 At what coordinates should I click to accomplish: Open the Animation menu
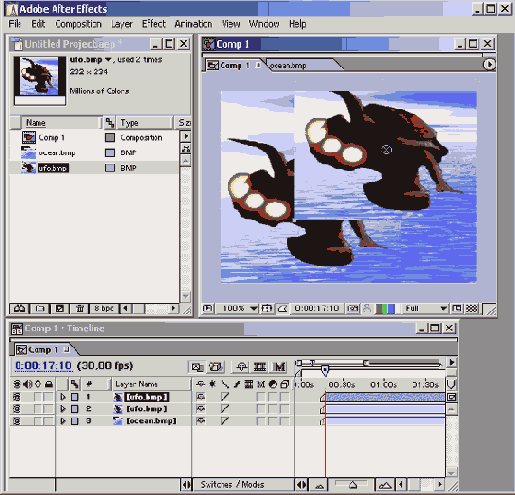click(x=193, y=24)
